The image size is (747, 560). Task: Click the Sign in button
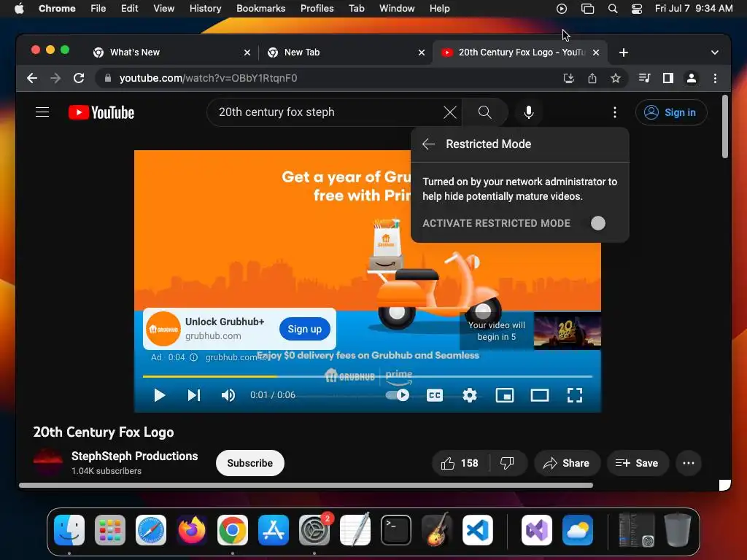671,112
